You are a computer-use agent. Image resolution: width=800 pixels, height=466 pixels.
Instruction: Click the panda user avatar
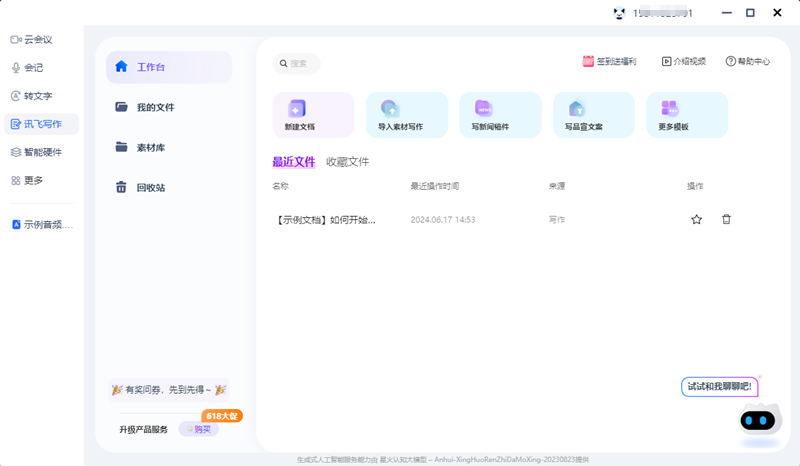619,13
